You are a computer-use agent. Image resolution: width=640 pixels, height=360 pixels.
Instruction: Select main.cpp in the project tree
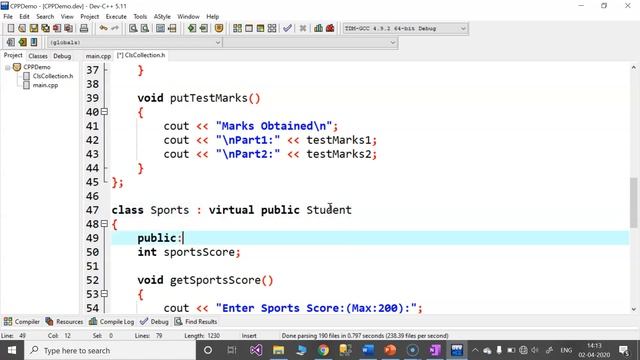pyautogui.click(x=45, y=85)
